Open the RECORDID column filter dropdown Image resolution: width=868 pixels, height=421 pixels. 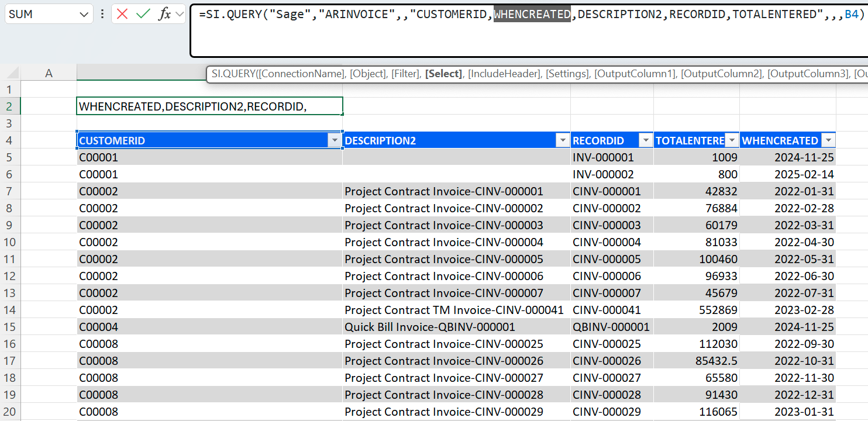coord(646,140)
